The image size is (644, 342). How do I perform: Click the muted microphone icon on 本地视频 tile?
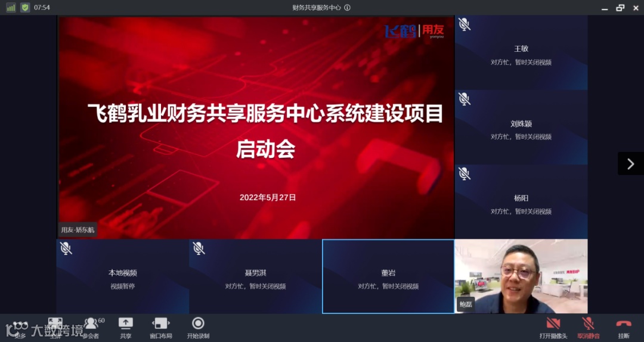click(66, 248)
